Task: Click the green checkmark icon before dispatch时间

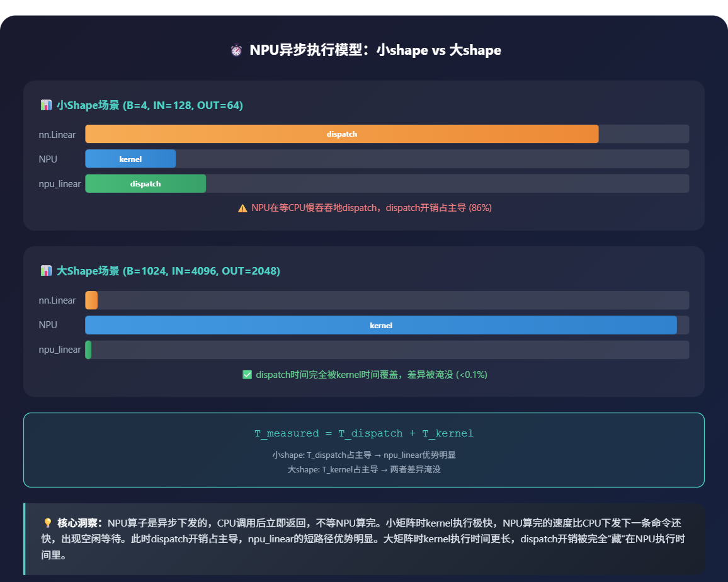Action: [247, 374]
